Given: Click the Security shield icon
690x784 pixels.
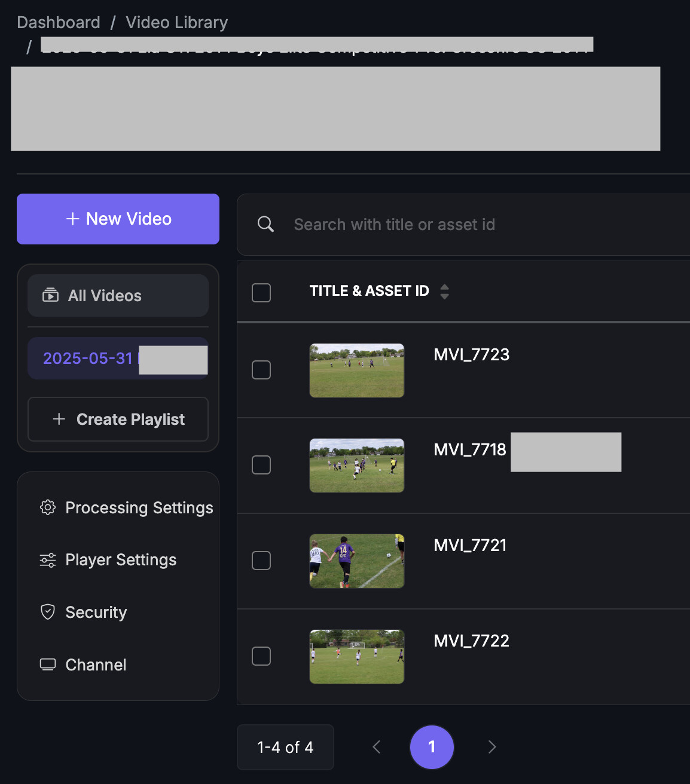Looking at the screenshot, I should 48,612.
